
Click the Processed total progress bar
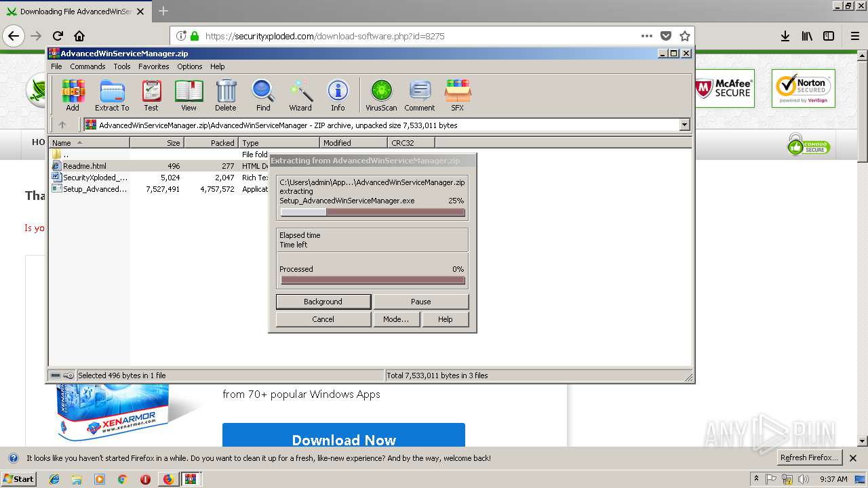373,281
